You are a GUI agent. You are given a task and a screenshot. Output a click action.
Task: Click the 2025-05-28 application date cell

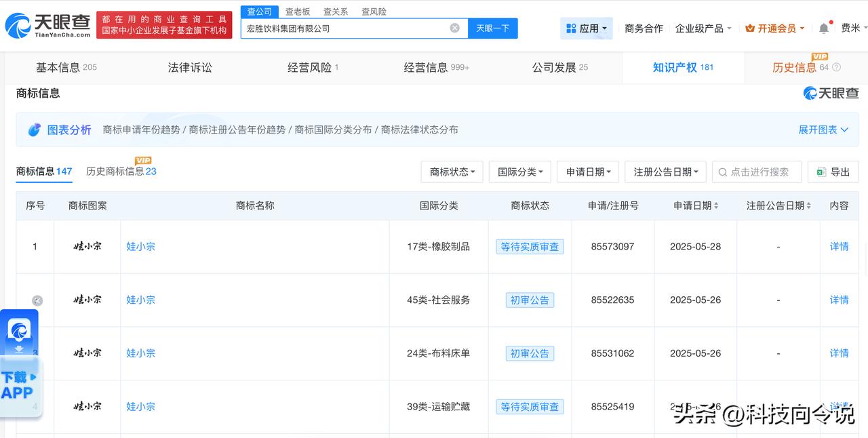pos(695,246)
